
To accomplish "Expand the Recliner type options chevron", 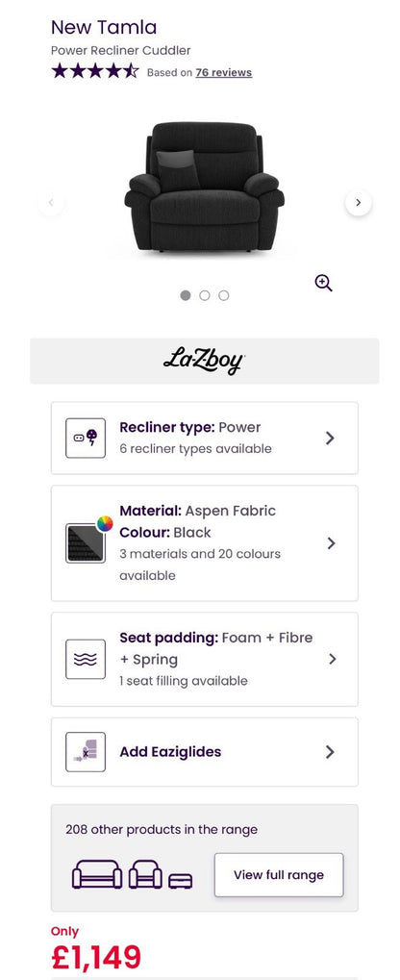I will pos(330,439).
